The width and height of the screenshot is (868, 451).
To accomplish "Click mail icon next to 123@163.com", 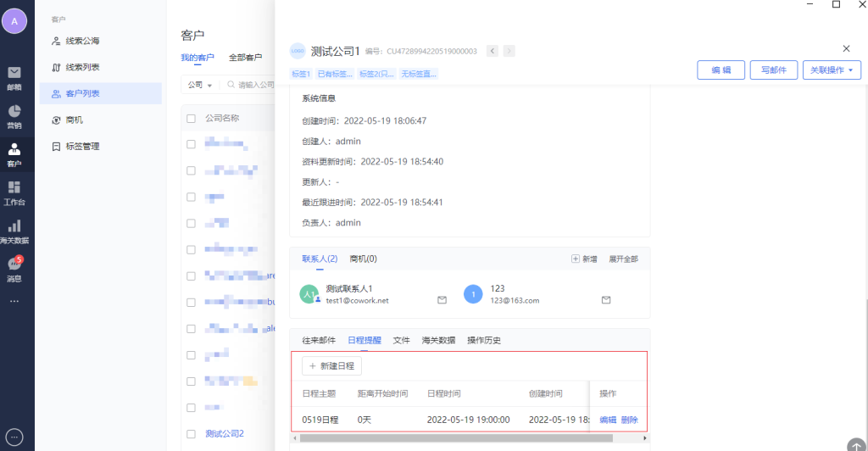I will click(x=606, y=300).
